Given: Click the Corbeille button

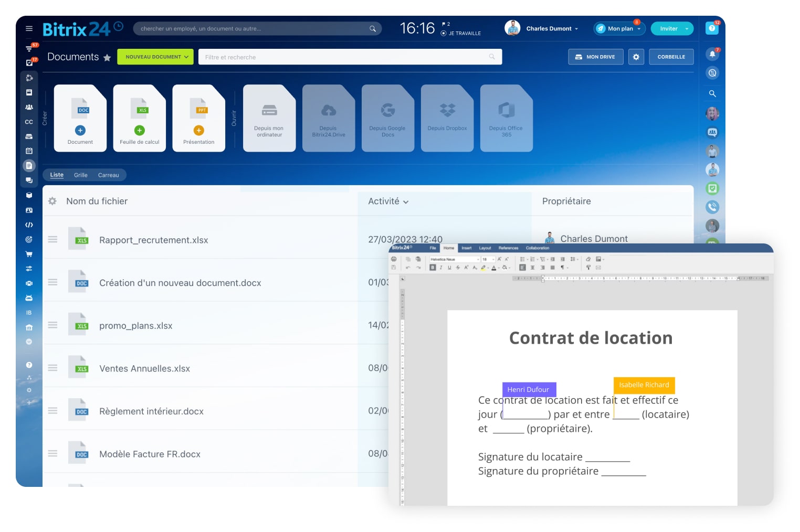Looking at the screenshot, I should click(x=671, y=57).
